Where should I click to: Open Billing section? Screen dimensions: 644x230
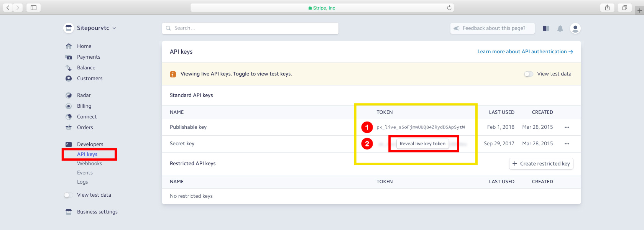click(x=84, y=106)
